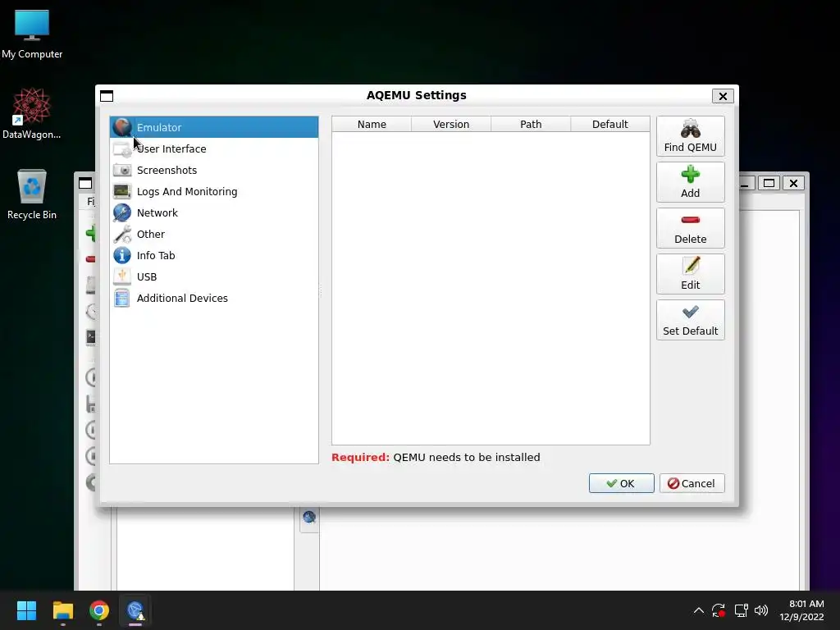This screenshot has width=840, height=630.
Task: Open the Recycle Bin
Action: click(32, 194)
